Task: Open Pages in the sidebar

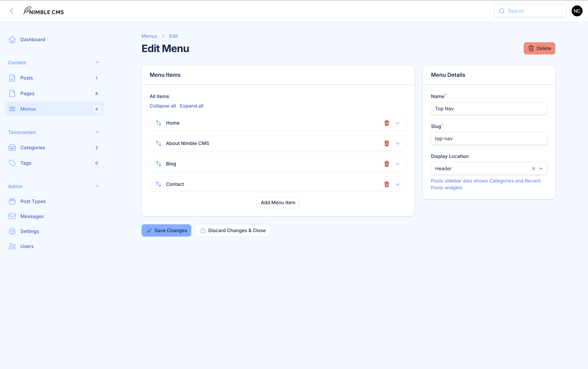Action: pos(27,93)
